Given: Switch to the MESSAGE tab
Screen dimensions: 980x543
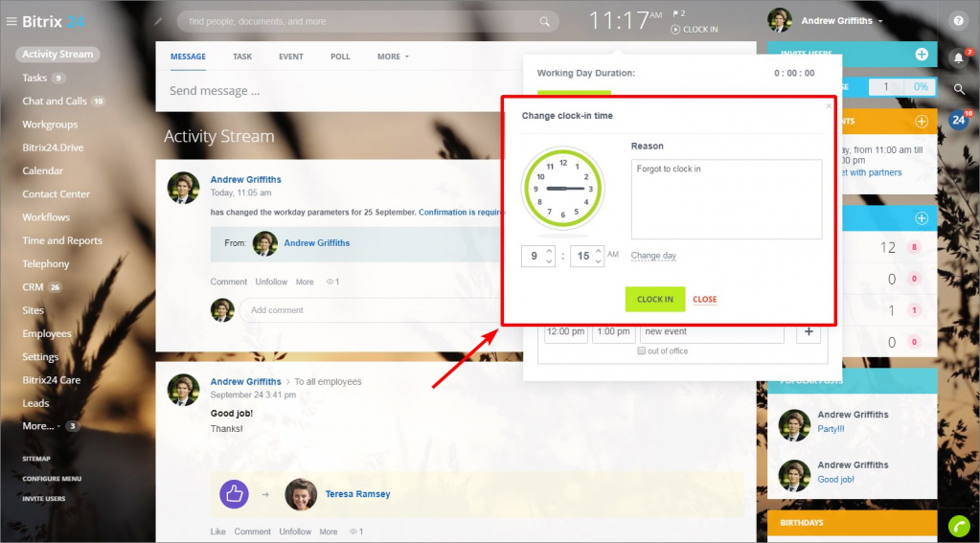Looking at the screenshot, I should [x=188, y=57].
